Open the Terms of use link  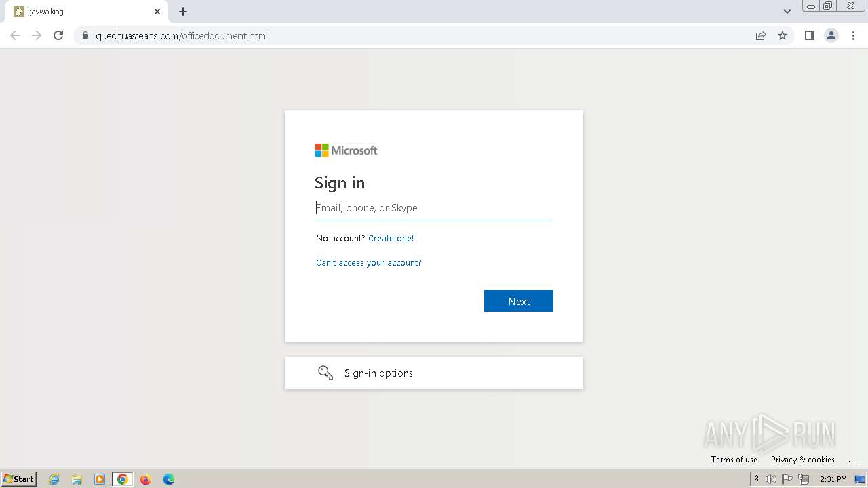coord(734,460)
